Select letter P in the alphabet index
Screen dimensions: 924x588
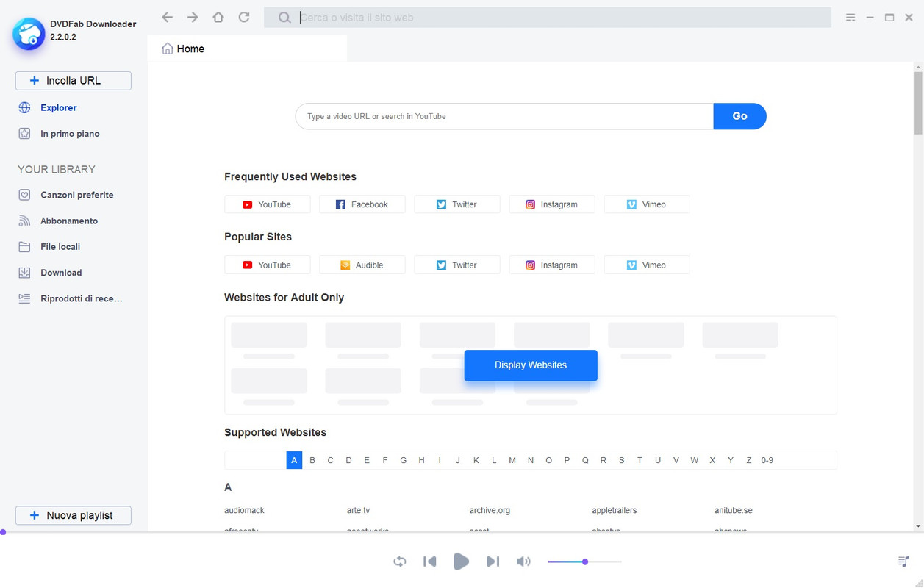click(567, 460)
